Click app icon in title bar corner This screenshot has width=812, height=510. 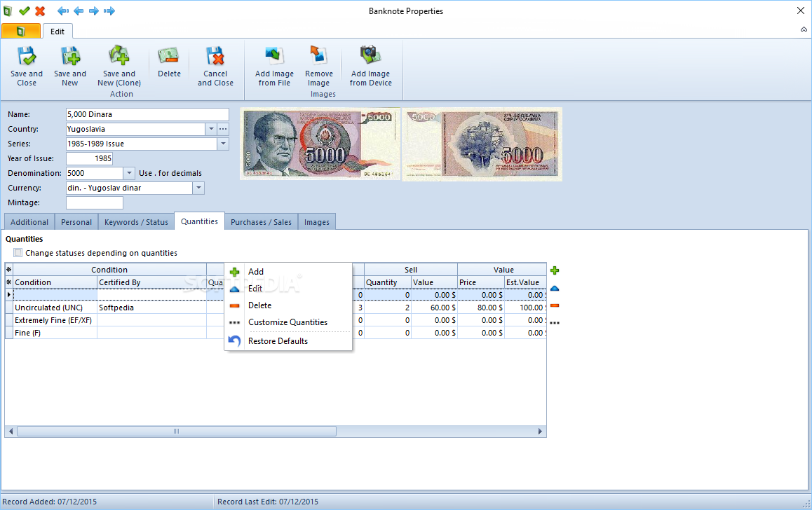[8, 11]
